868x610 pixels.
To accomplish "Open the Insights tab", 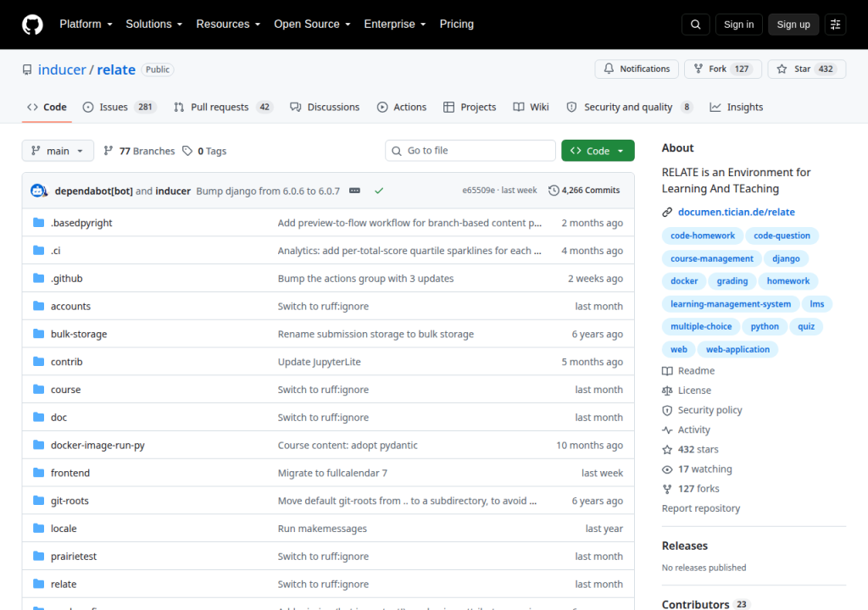I will click(x=737, y=107).
